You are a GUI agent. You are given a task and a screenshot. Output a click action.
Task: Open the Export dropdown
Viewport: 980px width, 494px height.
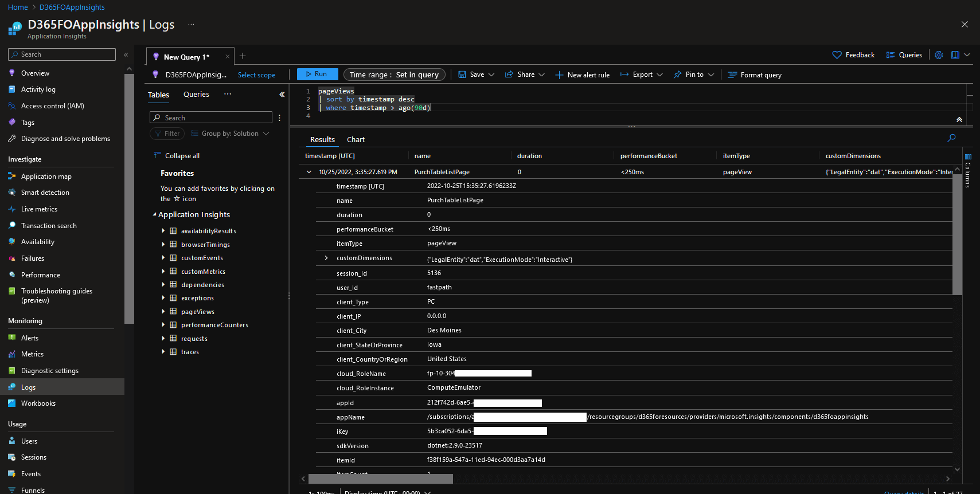click(642, 75)
